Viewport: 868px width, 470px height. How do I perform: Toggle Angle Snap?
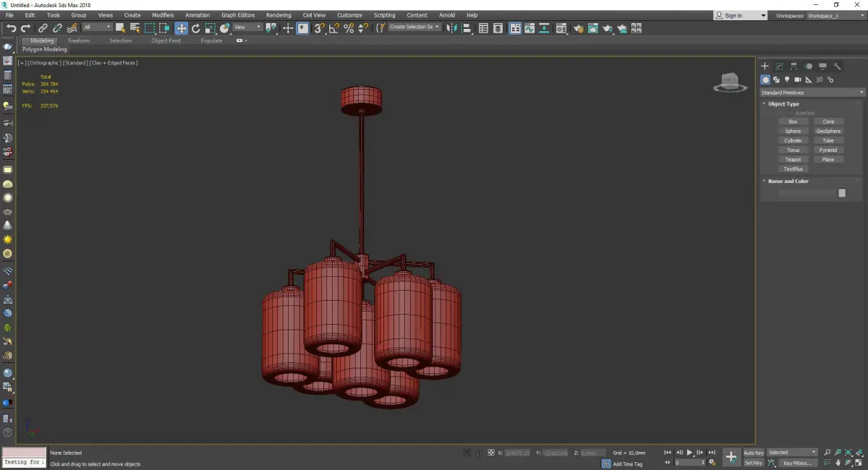pos(333,28)
